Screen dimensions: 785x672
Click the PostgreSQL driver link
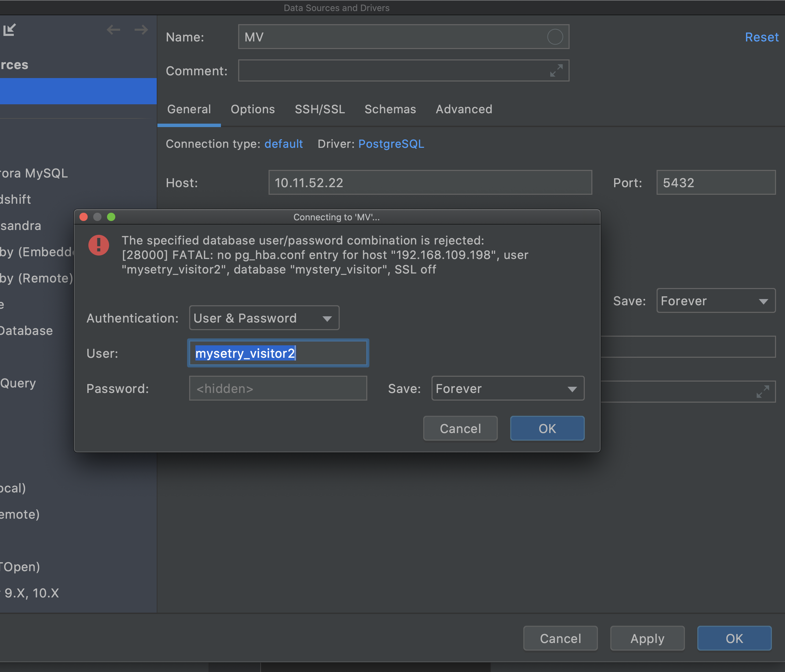click(x=391, y=144)
